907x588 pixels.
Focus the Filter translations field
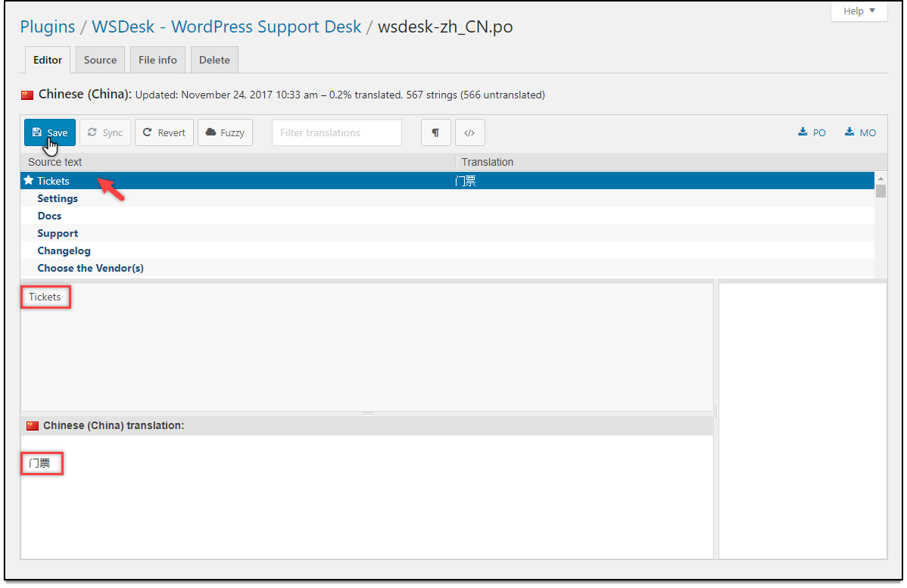pos(337,132)
